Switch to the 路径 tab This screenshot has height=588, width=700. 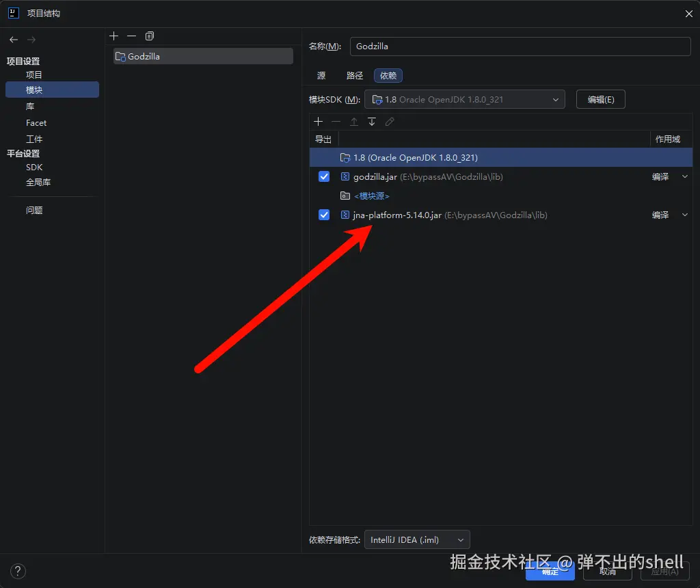point(355,76)
